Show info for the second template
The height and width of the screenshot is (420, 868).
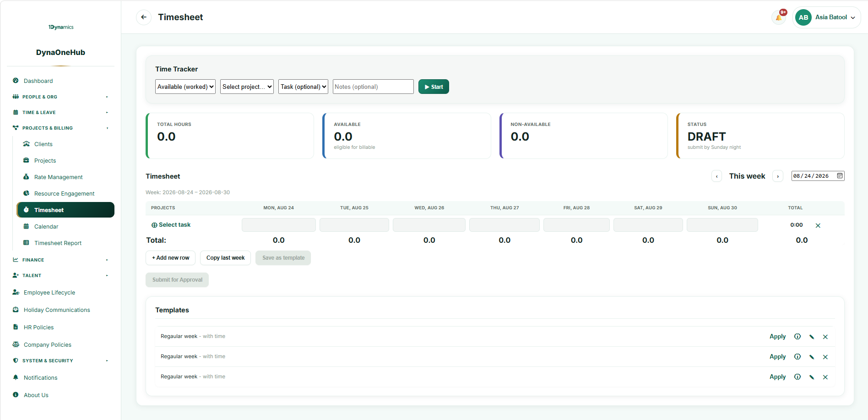797,357
